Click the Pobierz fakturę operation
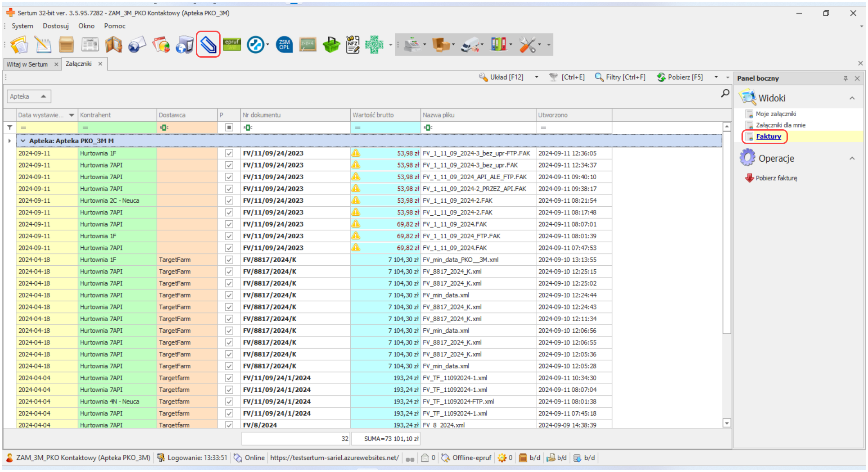 (x=776, y=178)
